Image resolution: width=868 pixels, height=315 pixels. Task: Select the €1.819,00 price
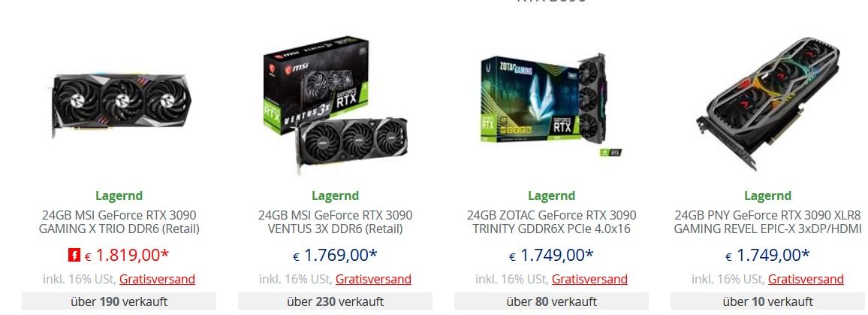pos(127,255)
